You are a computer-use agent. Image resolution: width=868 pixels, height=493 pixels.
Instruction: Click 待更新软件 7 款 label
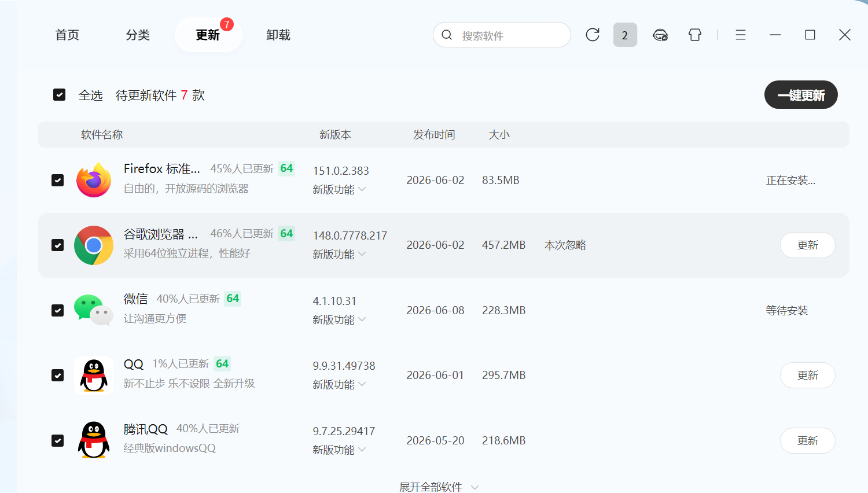[160, 95]
